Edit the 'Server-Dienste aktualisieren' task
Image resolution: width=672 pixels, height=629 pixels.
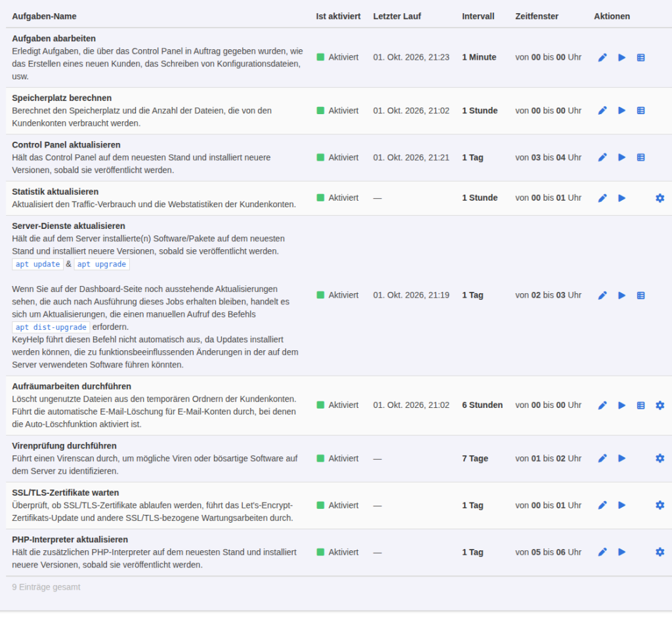point(602,295)
